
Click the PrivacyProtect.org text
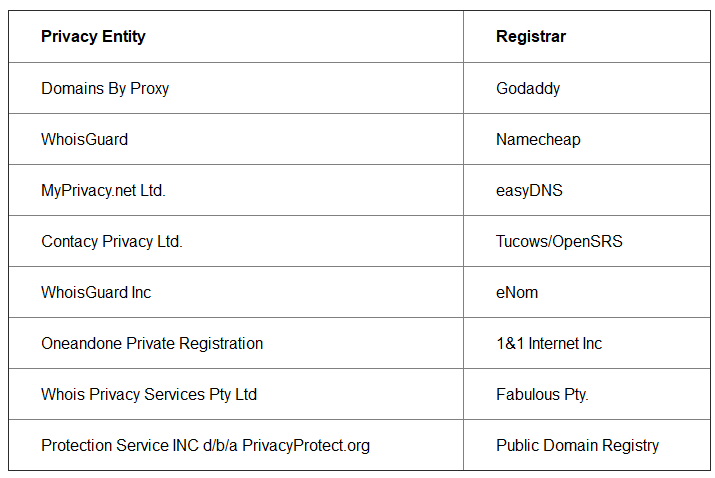306,446
